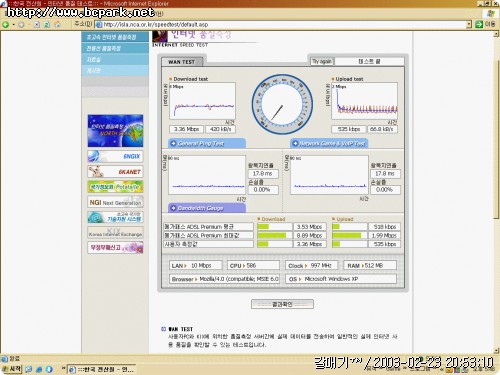Image resolution: width=500 pixels, height=375 pixels.
Task: Click the 메가패스 ADSL Premium 최대값 row label
Action: point(208,235)
